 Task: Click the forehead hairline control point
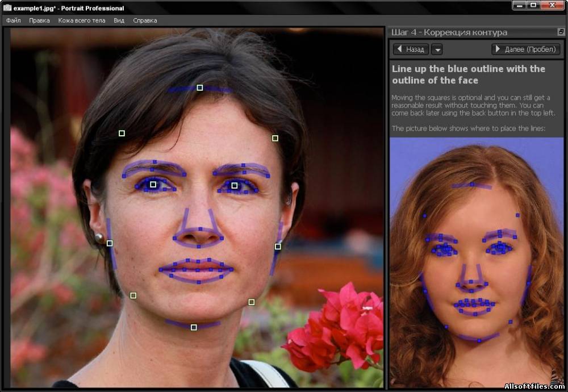pos(199,87)
